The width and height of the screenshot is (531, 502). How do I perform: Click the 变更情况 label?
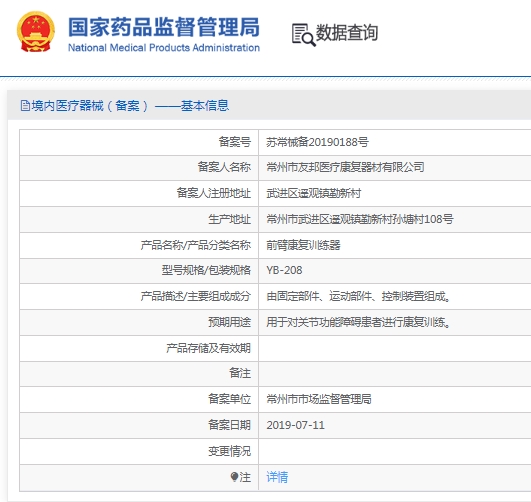(x=230, y=451)
